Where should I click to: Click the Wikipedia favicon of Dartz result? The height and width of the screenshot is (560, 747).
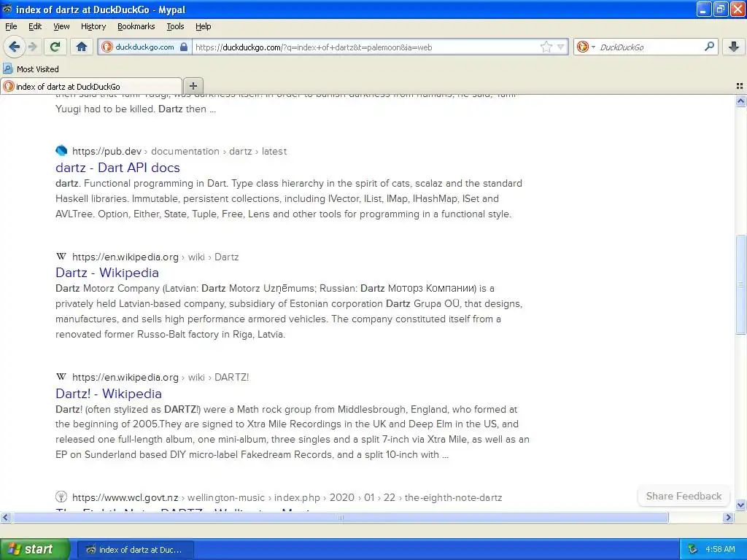[61, 257]
